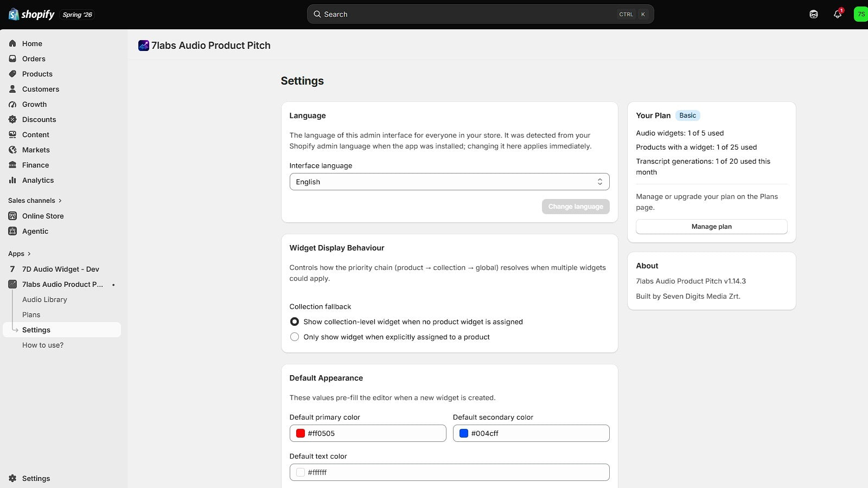Click the blue secondary color swatch
Viewport: 868px width, 488px height.
pos(464,433)
